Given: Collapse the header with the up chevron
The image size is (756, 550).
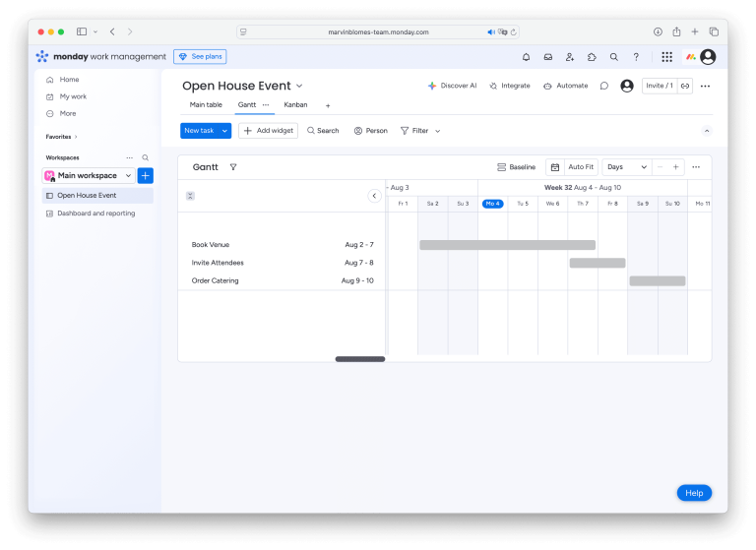Looking at the screenshot, I should (x=707, y=131).
